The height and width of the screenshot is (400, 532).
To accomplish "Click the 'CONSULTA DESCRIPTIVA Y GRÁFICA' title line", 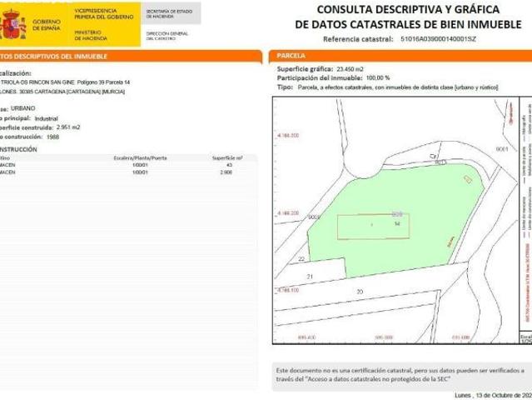I will [408, 9].
